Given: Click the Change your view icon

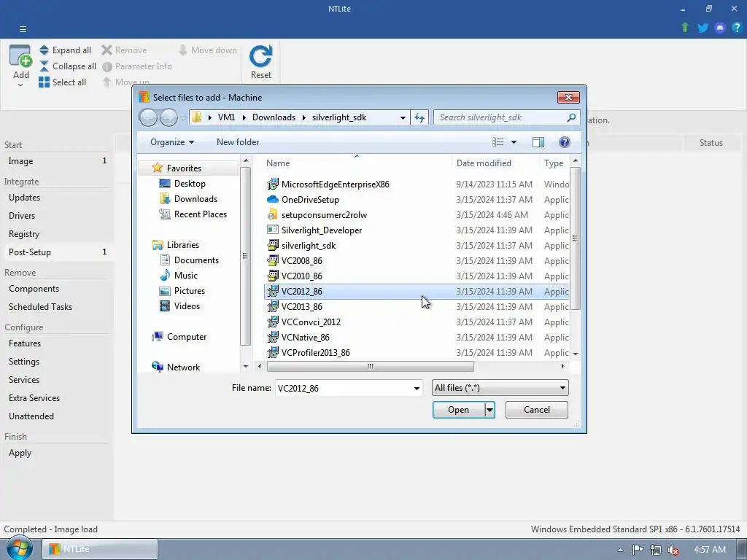Looking at the screenshot, I should pos(498,142).
